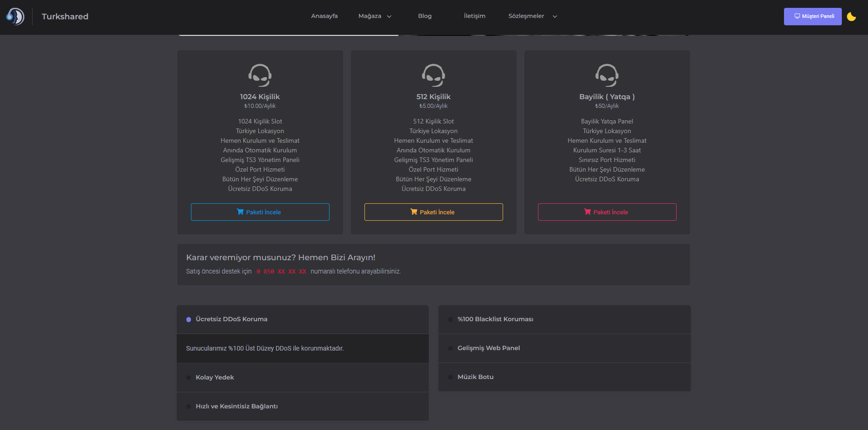This screenshot has height=430, width=868.
Task: Click cart icon in yellow Paketi İncele button
Action: 414,212
